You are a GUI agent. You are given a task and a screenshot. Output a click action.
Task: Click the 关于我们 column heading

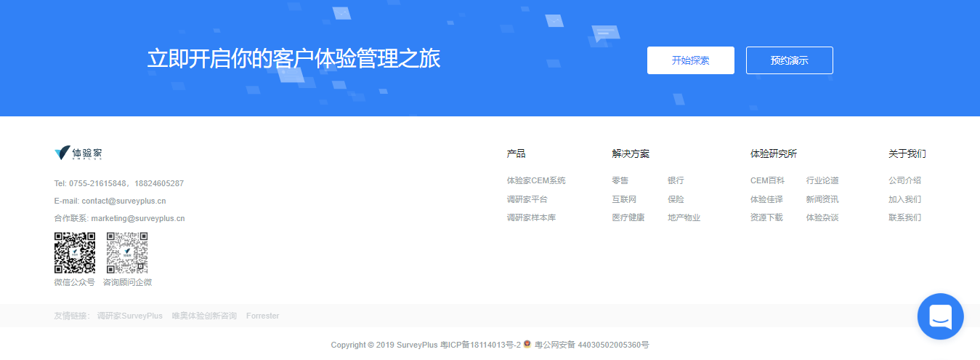(x=907, y=154)
